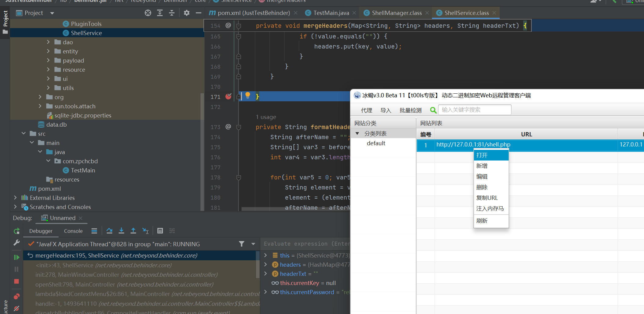
Task: Click the Step Over icon
Action: click(x=109, y=231)
